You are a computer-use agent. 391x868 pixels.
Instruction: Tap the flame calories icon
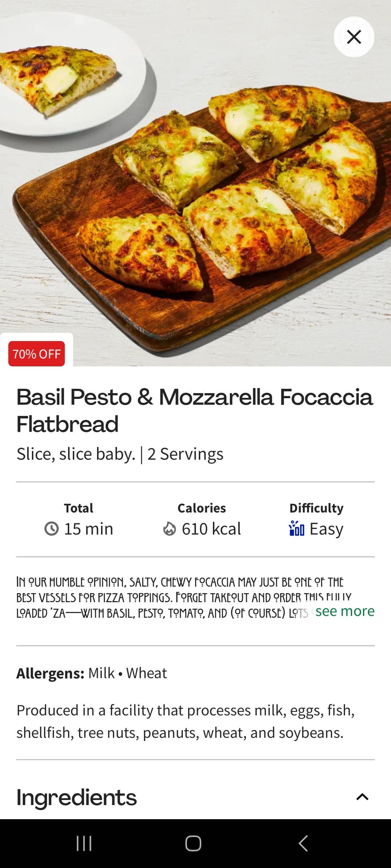click(169, 529)
